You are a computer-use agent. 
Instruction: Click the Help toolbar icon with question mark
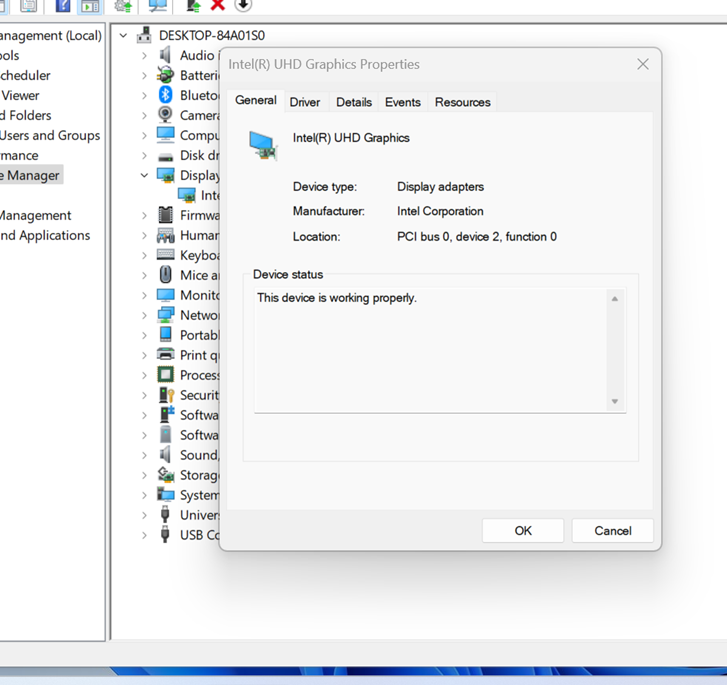pos(63,6)
